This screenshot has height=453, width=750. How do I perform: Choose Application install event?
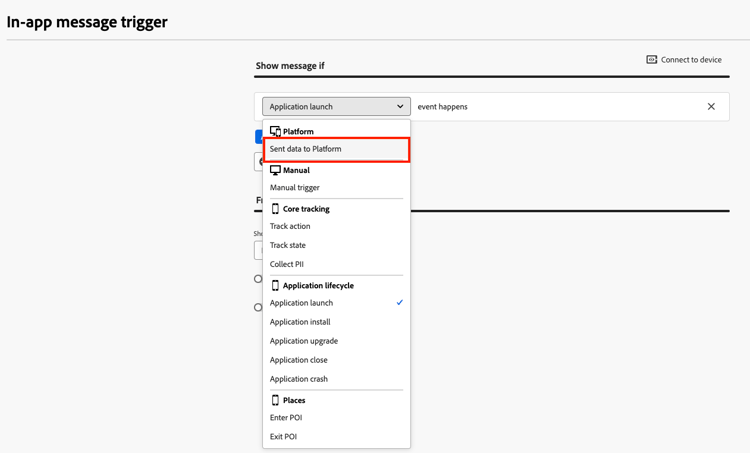[x=336, y=322]
